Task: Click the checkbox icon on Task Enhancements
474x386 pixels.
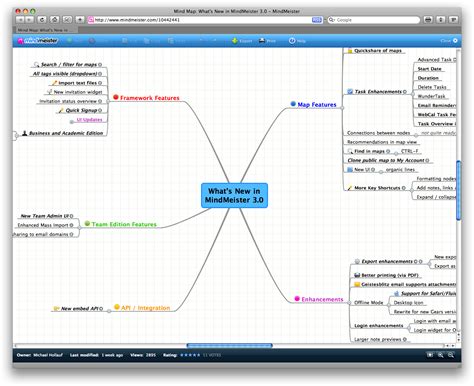Action: tap(350, 91)
